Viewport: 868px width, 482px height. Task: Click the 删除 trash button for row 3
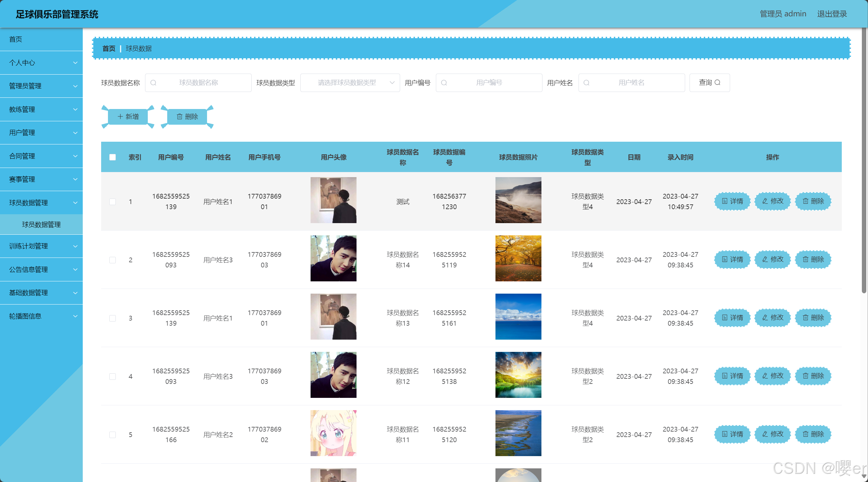point(813,318)
